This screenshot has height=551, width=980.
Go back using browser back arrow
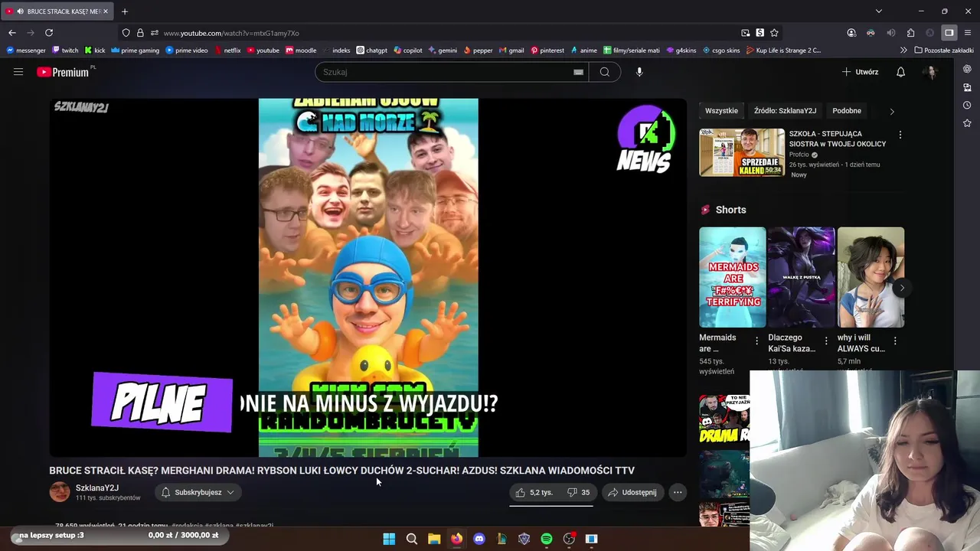[x=12, y=33]
